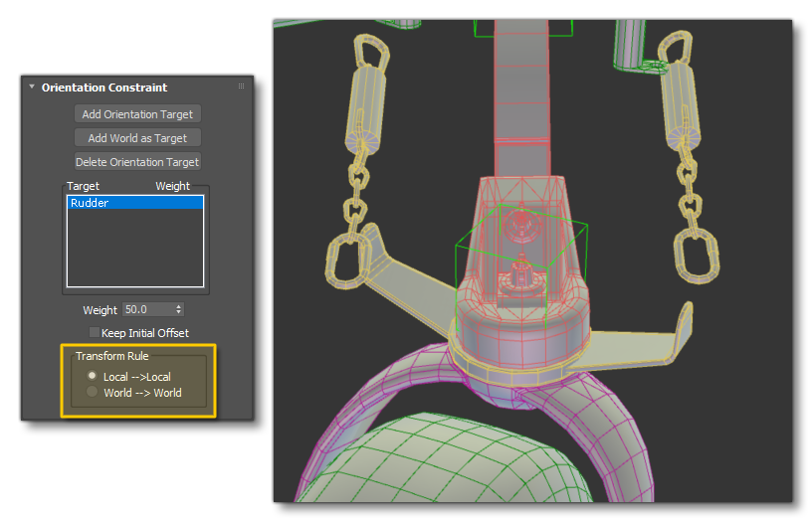Click empty area of target list
This screenshot has height=522, width=812.
[x=134, y=249]
